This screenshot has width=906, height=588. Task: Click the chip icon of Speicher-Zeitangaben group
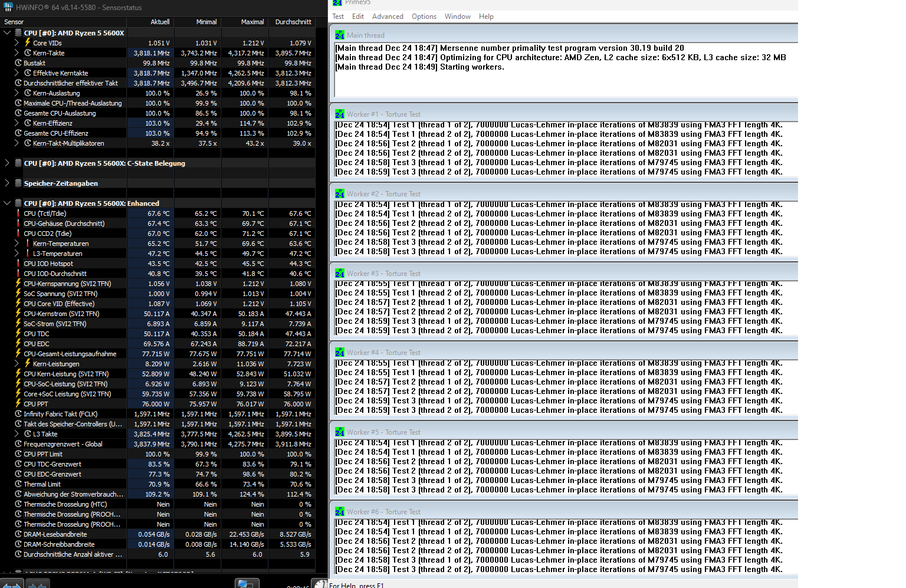[x=18, y=183]
